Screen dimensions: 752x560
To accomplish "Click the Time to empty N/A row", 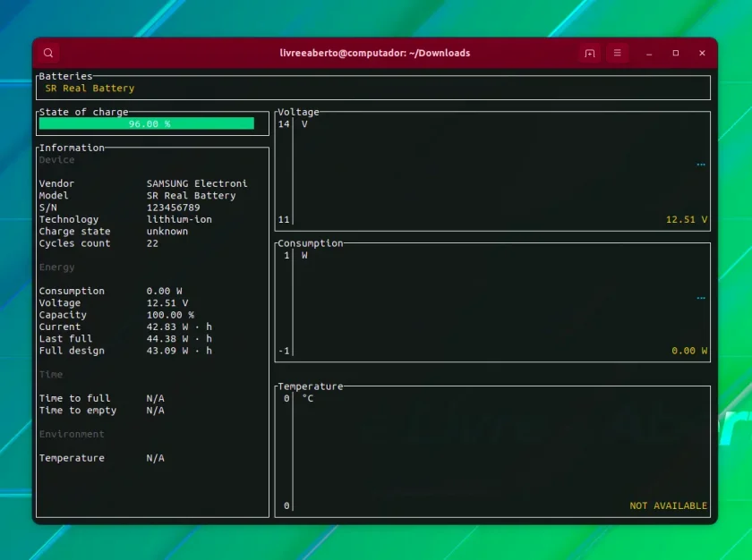I will [102, 410].
